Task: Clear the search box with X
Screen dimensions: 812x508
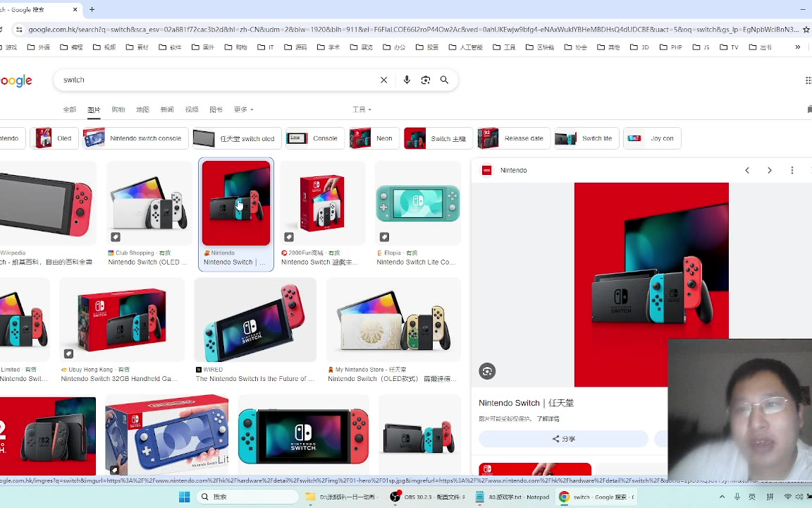Action: click(x=383, y=80)
